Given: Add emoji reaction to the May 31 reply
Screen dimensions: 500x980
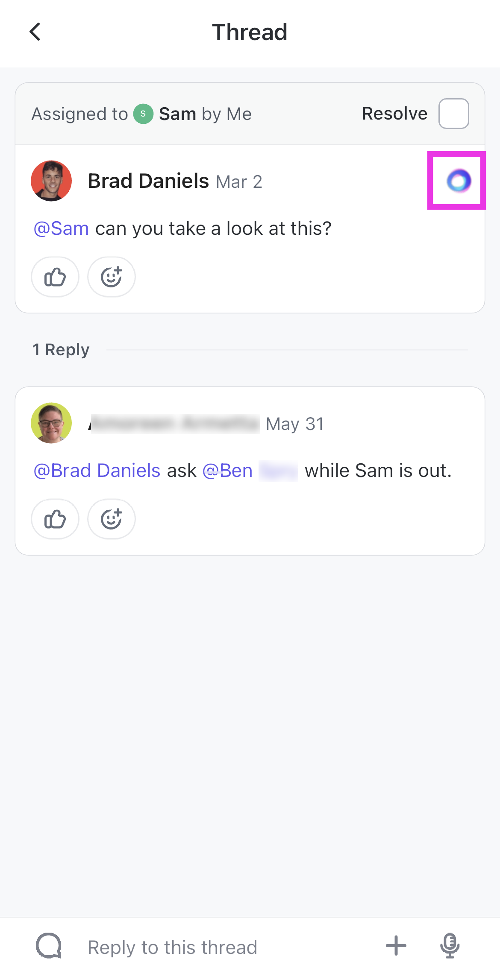Looking at the screenshot, I should click(112, 519).
